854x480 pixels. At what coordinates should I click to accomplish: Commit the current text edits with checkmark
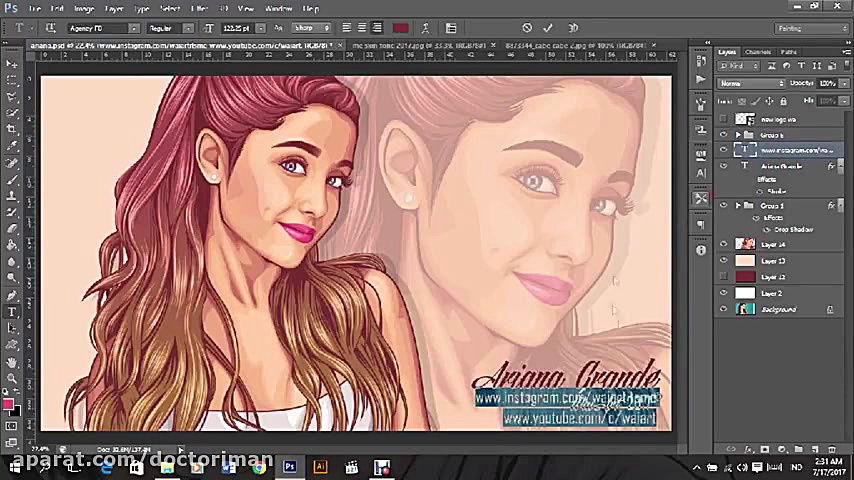click(548, 28)
